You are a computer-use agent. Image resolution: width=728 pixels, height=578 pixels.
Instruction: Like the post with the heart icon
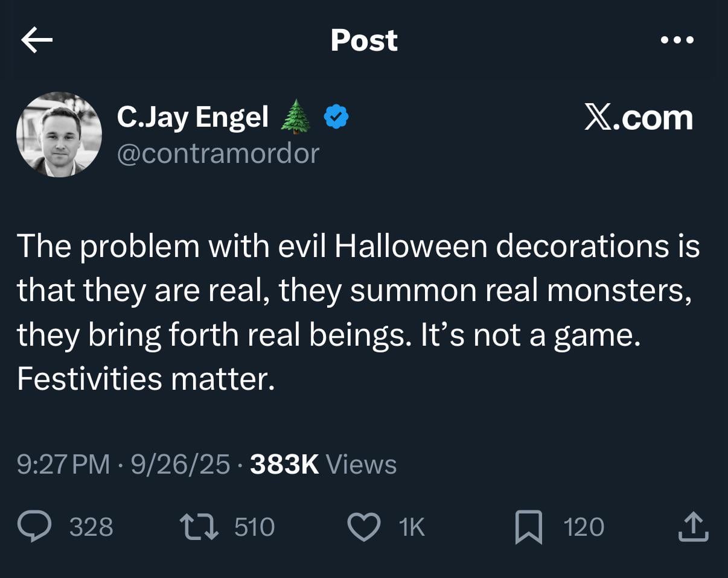click(x=364, y=527)
